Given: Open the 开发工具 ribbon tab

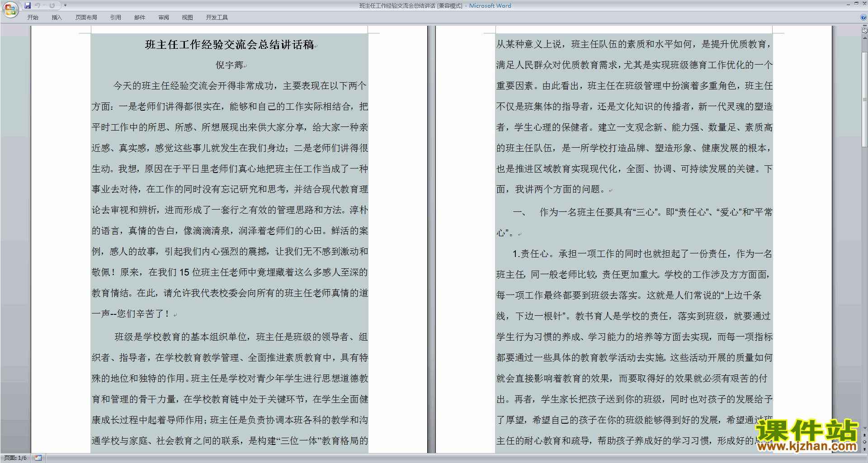Looking at the screenshot, I should pyautogui.click(x=217, y=18).
